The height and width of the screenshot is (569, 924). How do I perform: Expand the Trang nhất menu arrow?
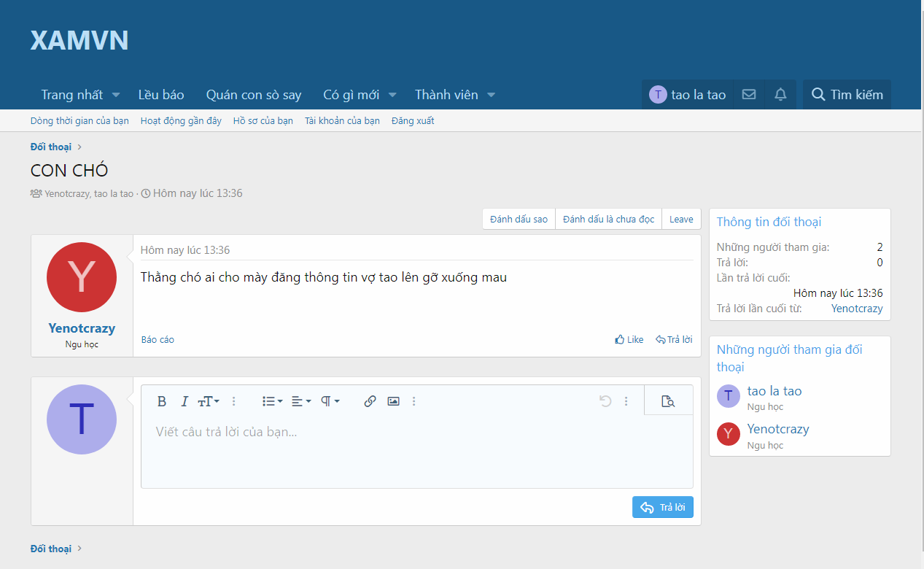click(x=116, y=95)
